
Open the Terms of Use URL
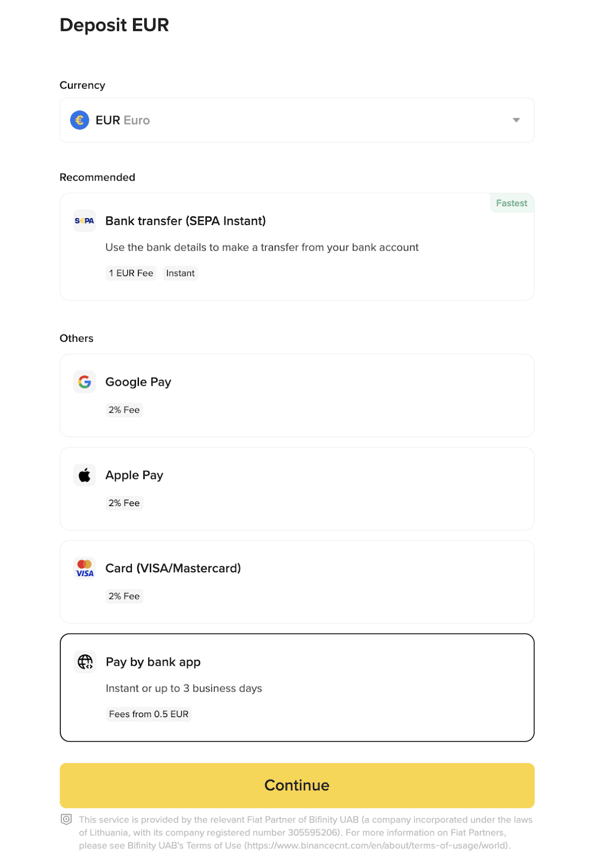[x=378, y=845]
